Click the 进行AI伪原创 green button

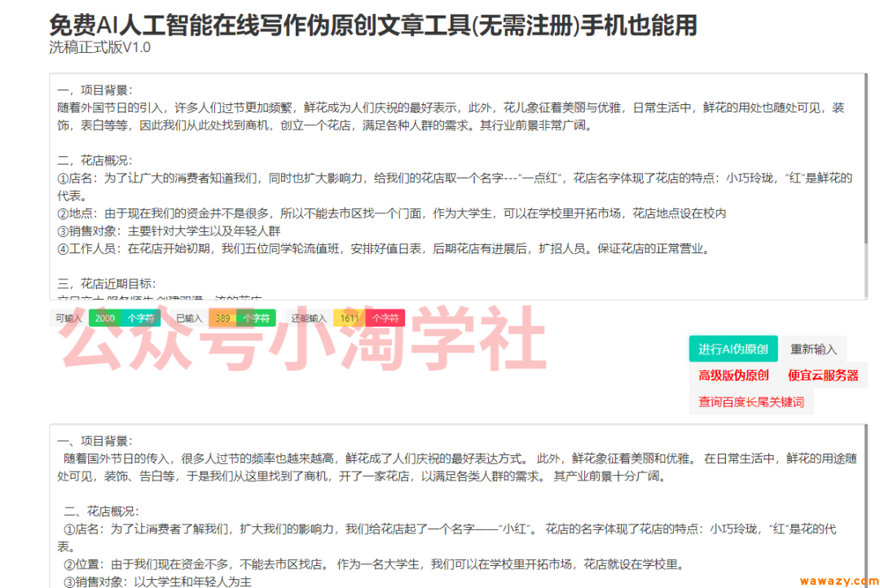point(733,349)
